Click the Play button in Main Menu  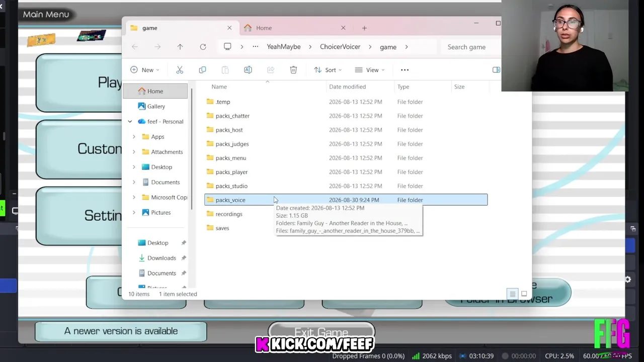click(79, 82)
